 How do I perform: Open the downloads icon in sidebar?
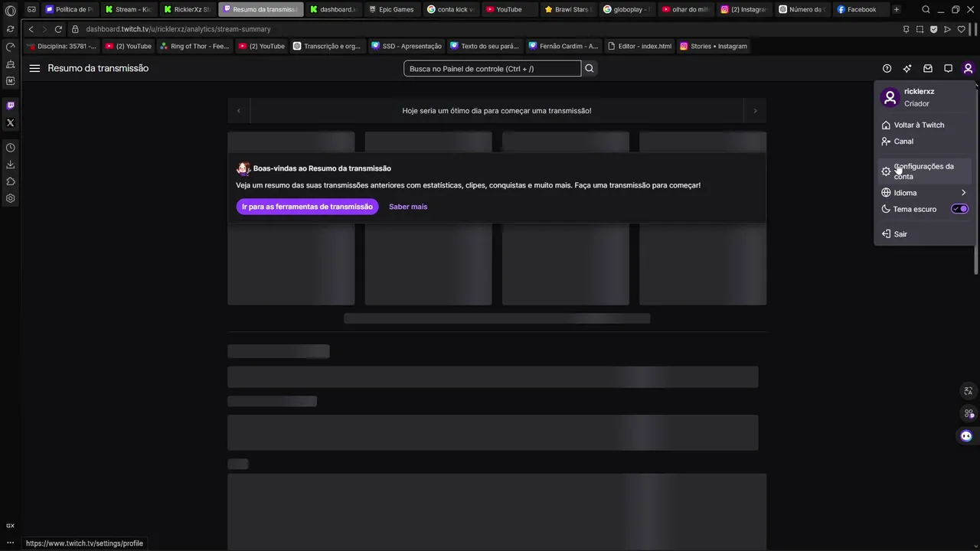coord(10,165)
